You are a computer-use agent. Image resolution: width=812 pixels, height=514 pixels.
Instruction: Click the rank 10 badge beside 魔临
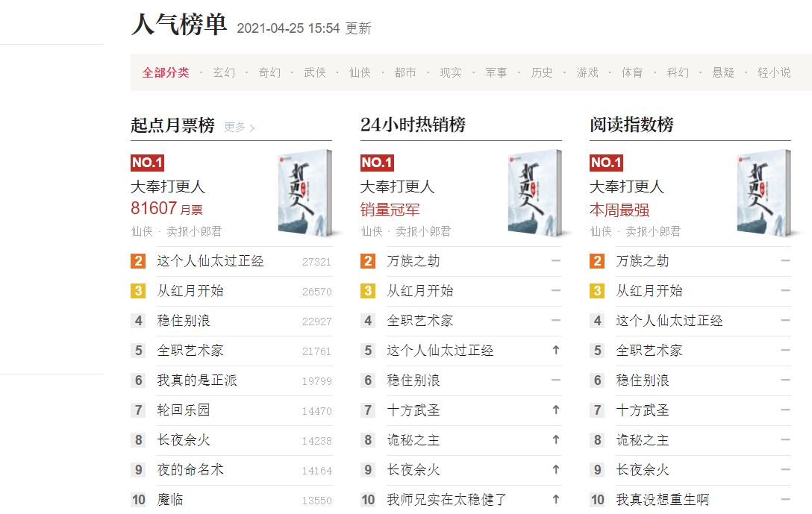139,499
